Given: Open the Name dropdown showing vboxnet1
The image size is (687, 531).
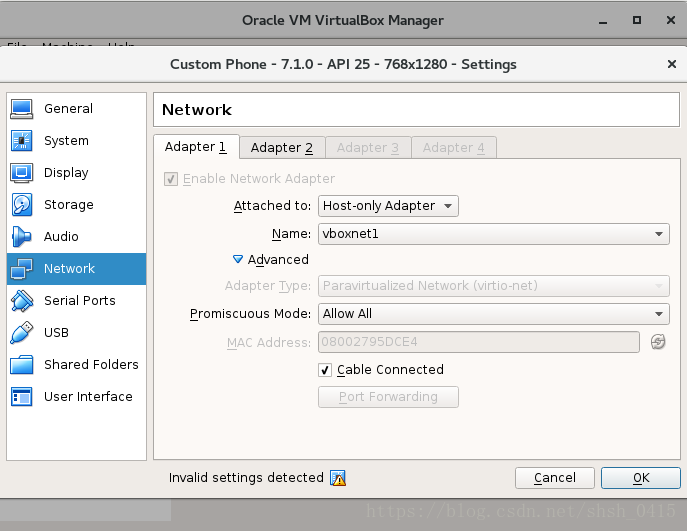Looking at the screenshot, I should coord(494,234).
